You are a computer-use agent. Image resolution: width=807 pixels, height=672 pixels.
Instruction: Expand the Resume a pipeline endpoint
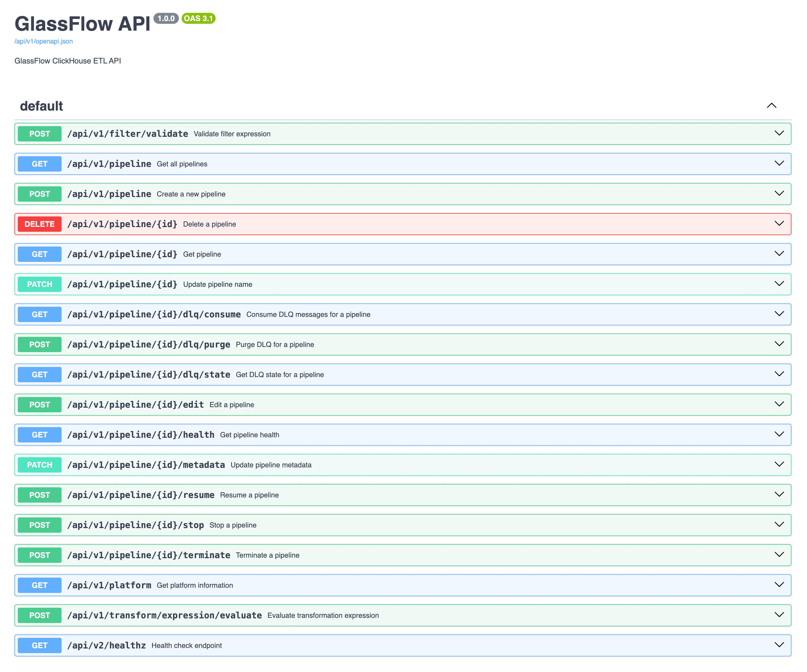(x=779, y=494)
